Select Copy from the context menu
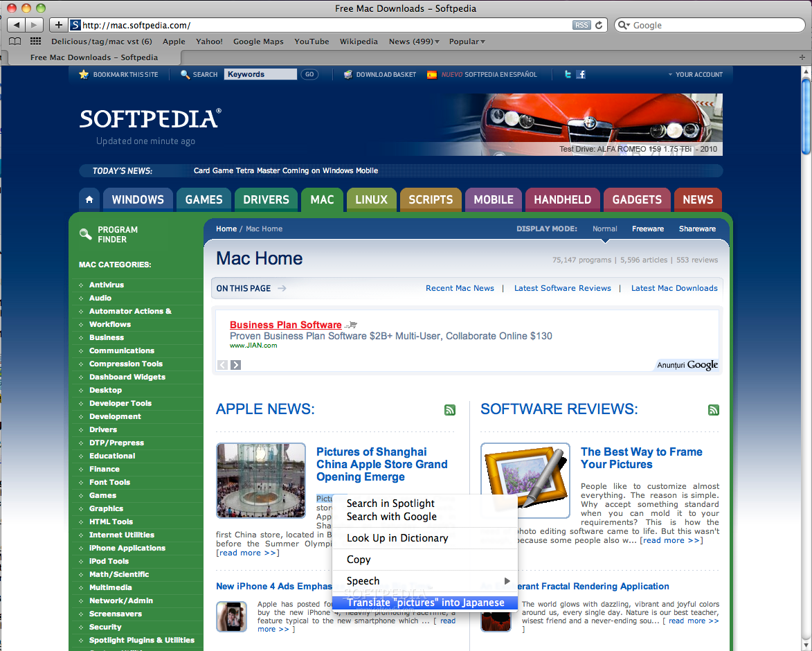812x651 pixels. pos(359,560)
